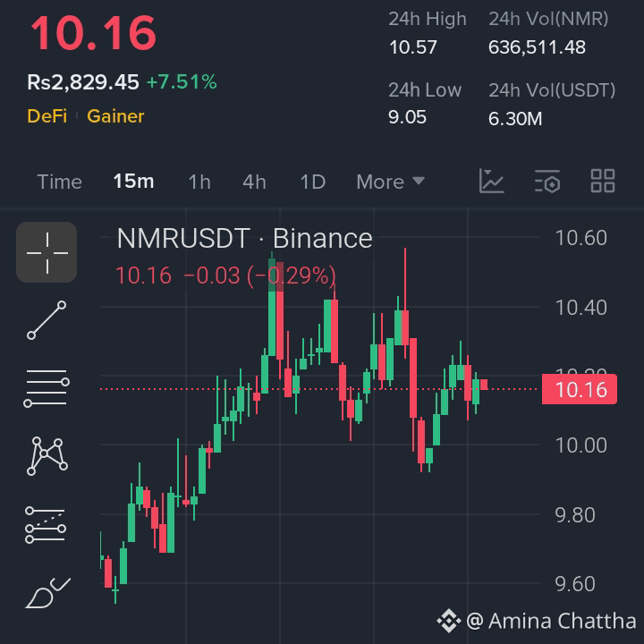
Task: Click the red 10.16 price axis label
Action: point(579,389)
